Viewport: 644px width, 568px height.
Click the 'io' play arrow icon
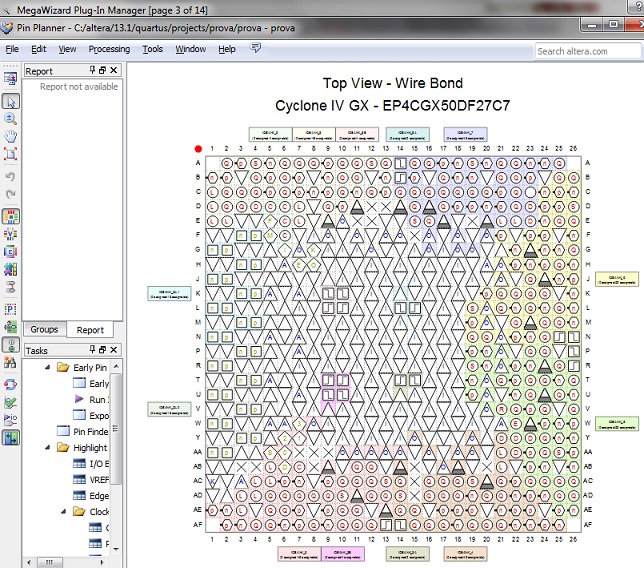coord(11,419)
